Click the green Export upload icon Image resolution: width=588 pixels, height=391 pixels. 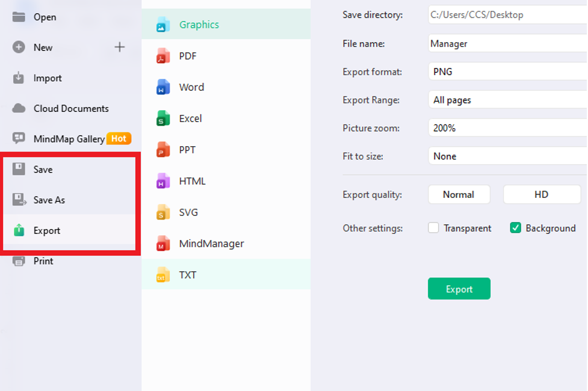click(19, 230)
